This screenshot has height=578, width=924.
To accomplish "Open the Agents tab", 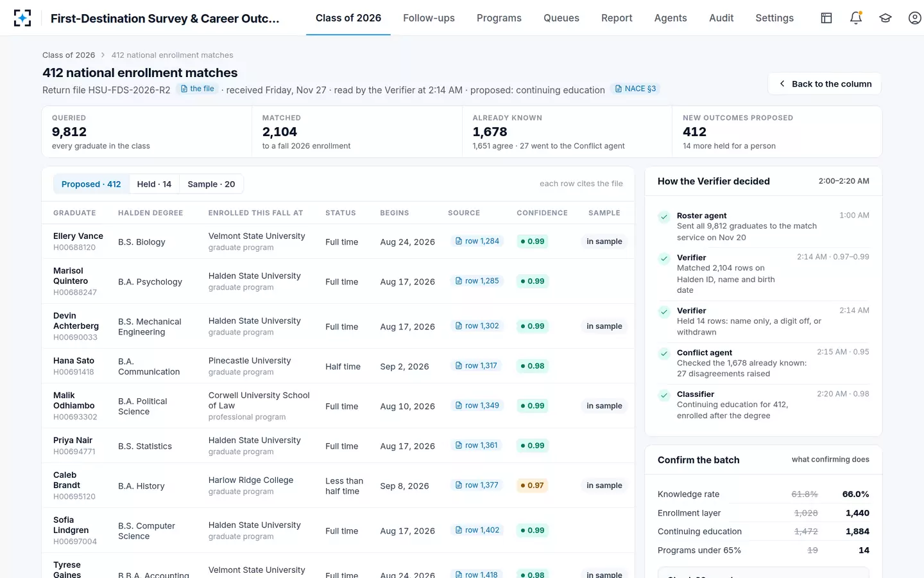I will (671, 18).
